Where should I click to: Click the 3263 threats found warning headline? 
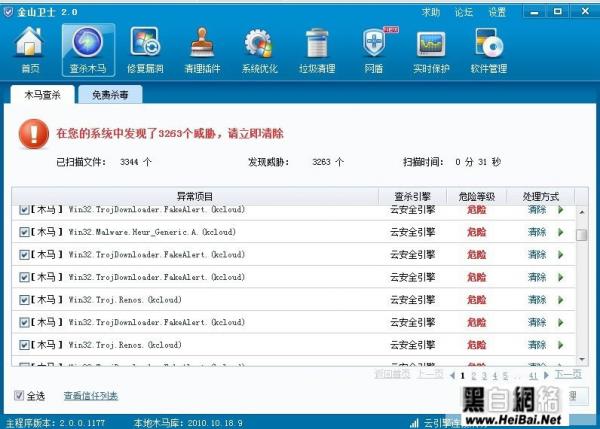tap(170, 134)
